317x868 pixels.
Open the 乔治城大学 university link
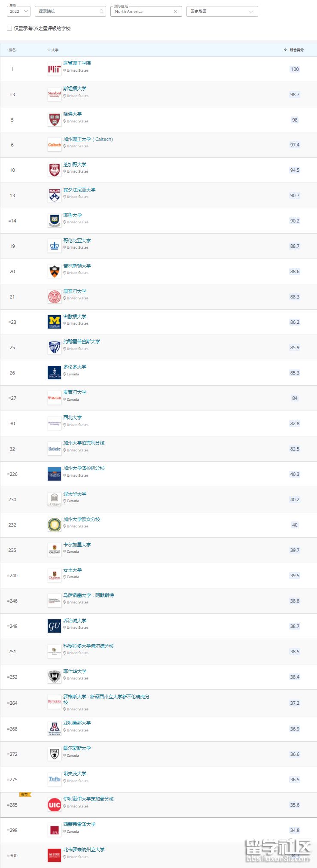pos(75,621)
